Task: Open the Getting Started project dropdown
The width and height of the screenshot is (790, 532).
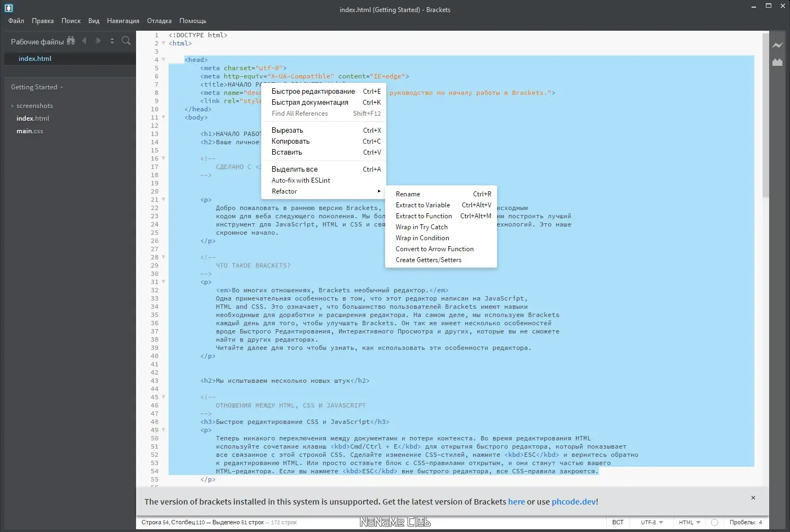Action: coord(37,87)
